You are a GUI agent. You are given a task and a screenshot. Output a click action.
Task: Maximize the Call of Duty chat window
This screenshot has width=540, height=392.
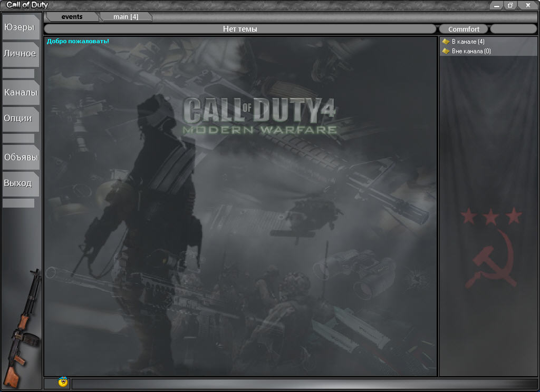[x=510, y=5]
